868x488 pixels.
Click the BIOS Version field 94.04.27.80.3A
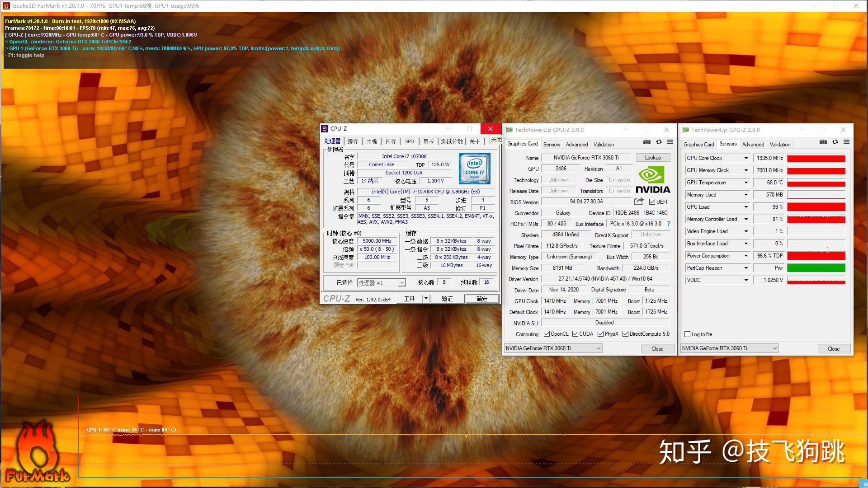click(586, 202)
